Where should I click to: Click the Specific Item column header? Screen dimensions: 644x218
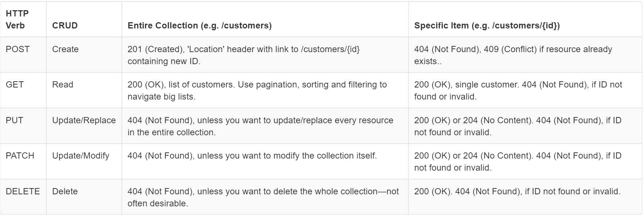click(x=487, y=26)
